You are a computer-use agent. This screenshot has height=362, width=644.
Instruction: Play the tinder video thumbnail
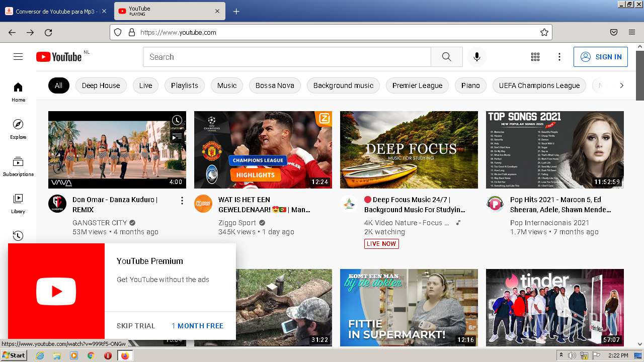coord(555,308)
